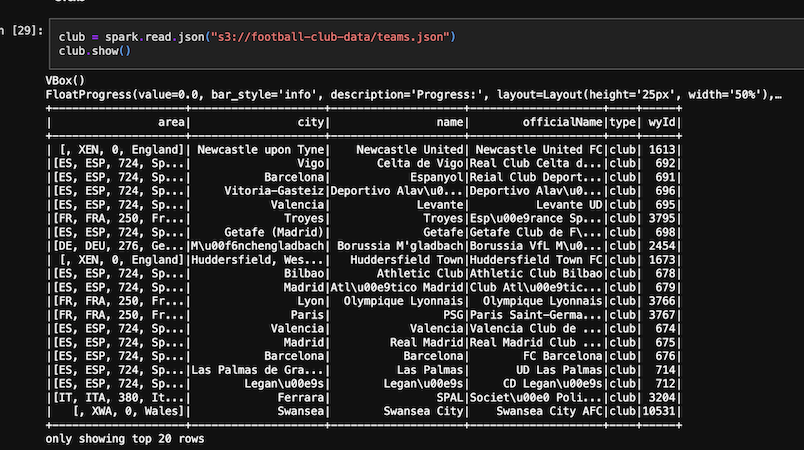Click the wyId value 679
This screenshot has width=804, height=450.
665,288
